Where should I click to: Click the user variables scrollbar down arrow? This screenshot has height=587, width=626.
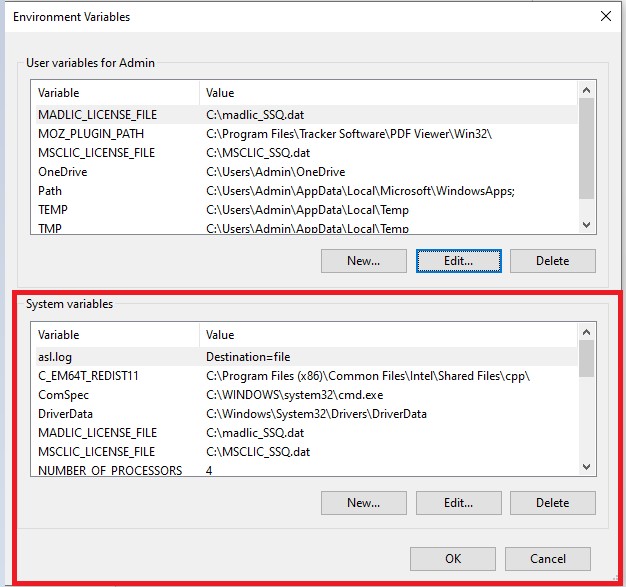[x=587, y=226]
